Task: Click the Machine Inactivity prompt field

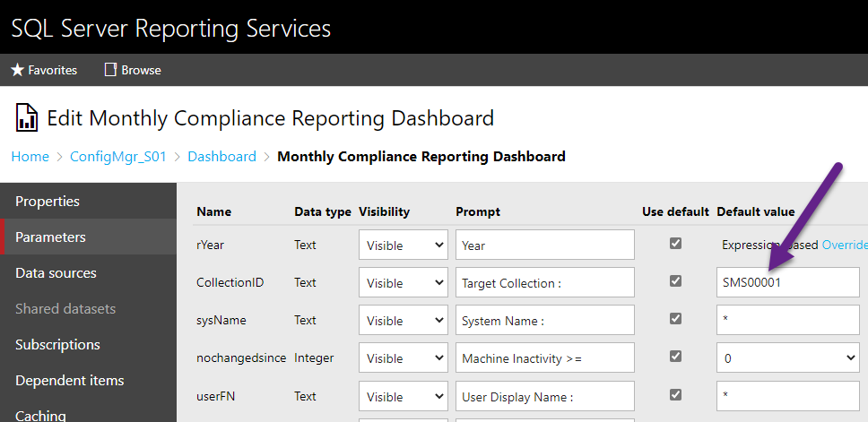Action: [x=545, y=357]
